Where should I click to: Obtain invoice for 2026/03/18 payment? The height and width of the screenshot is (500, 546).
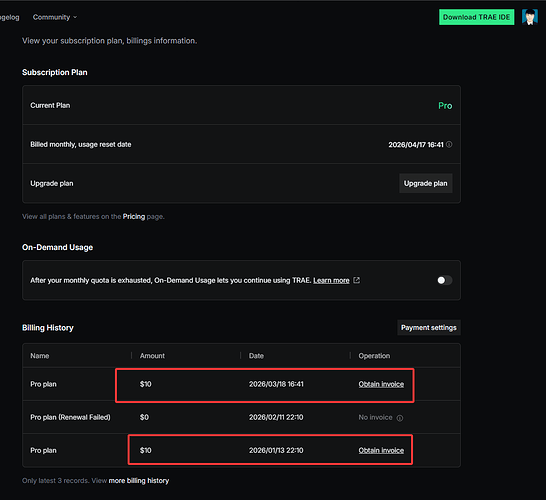(x=381, y=384)
